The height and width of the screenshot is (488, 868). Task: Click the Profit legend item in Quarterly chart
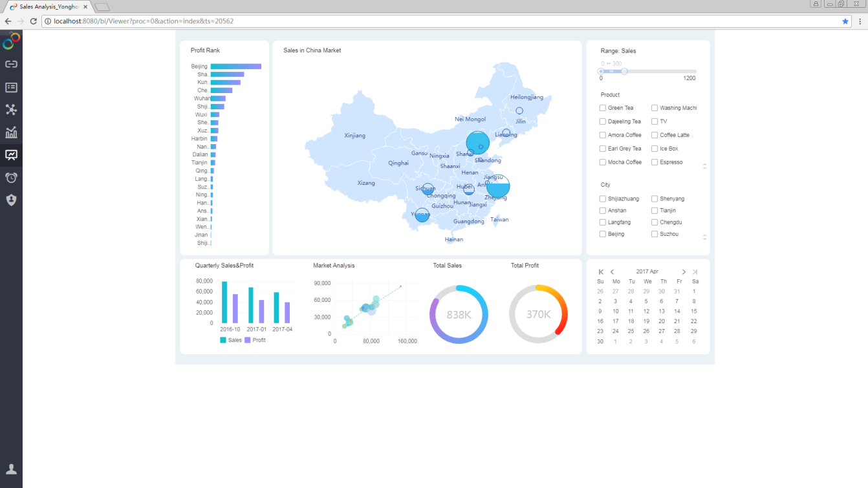(255, 340)
